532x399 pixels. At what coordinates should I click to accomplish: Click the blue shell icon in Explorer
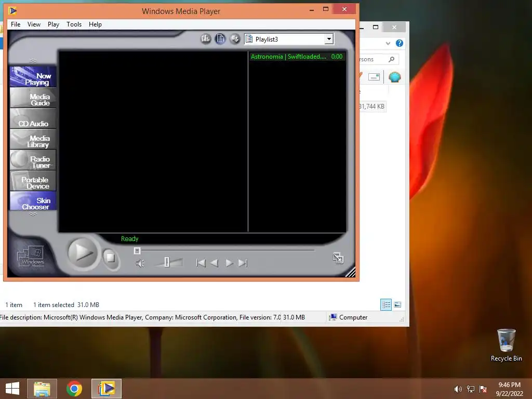pyautogui.click(x=395, y=77)
